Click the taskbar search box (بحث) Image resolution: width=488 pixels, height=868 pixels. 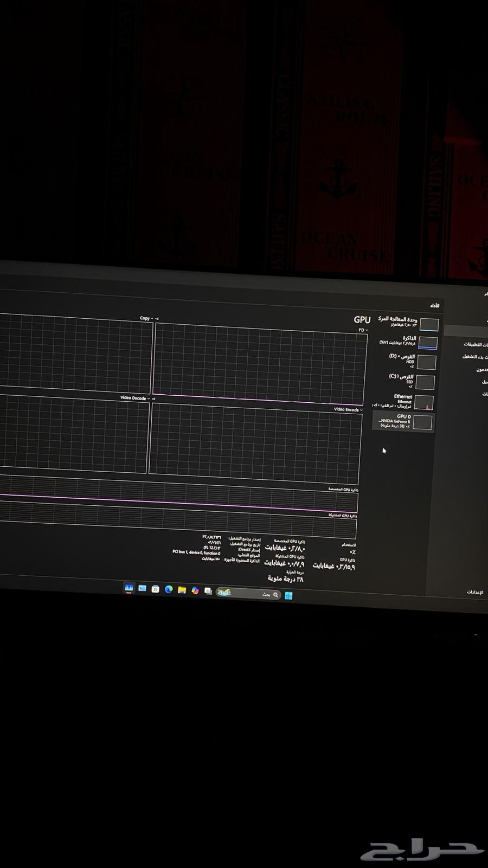pyautogui.click(x=248, y=594)
